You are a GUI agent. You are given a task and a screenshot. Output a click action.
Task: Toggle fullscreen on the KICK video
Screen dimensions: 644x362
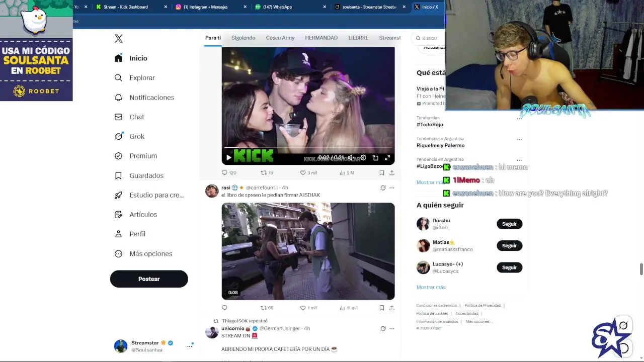[x=387, y=158]
